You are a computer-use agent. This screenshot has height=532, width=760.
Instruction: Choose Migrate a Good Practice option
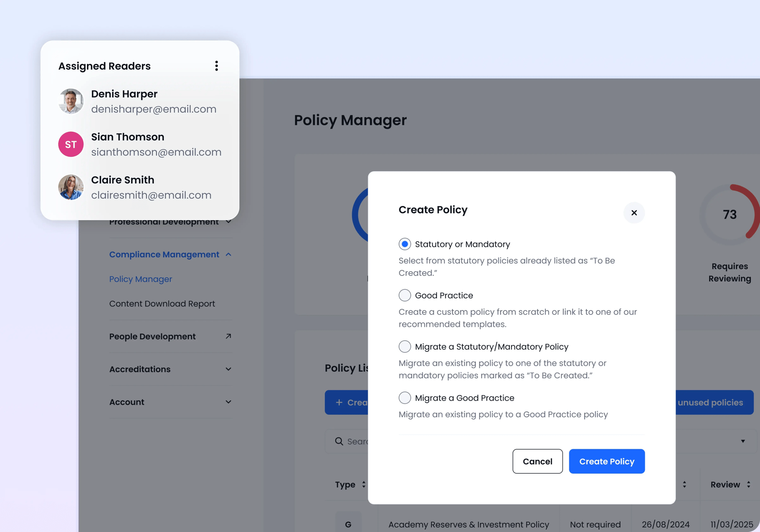pyautogui.click(x=405, y=398)
